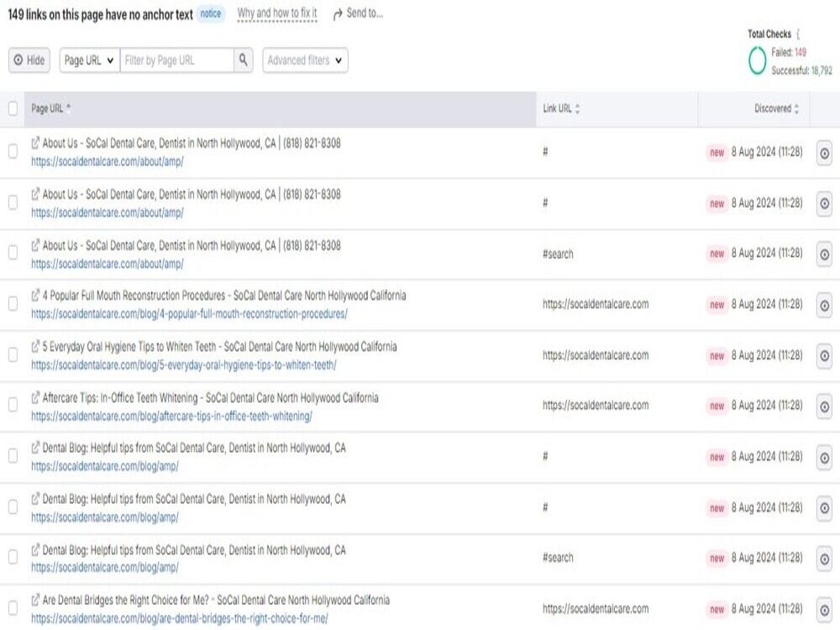Open the Page URL filter type dropdown
Viewport: 840px width, 630px height.
tap(90, 60)
